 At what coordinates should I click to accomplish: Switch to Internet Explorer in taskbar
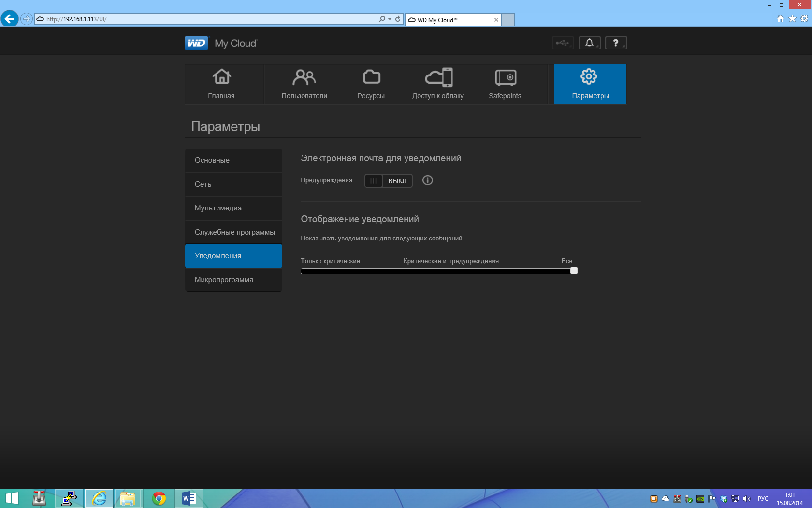pos(99,498)
